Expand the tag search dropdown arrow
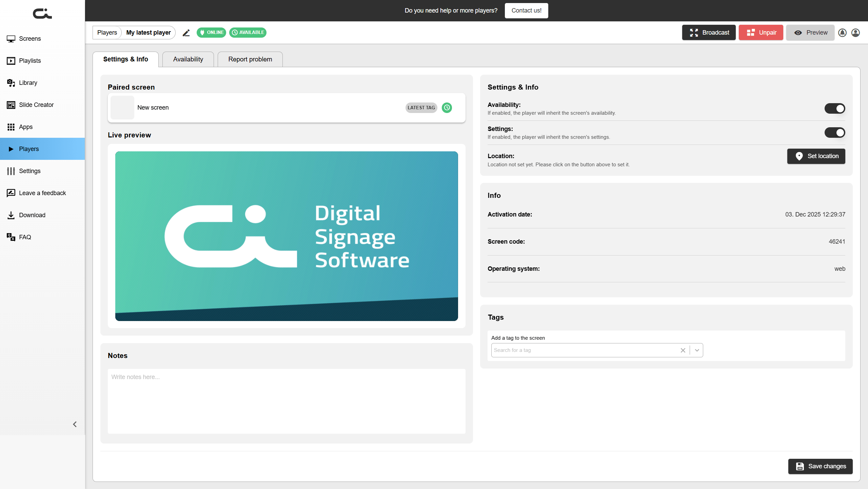 click(697, 350)
